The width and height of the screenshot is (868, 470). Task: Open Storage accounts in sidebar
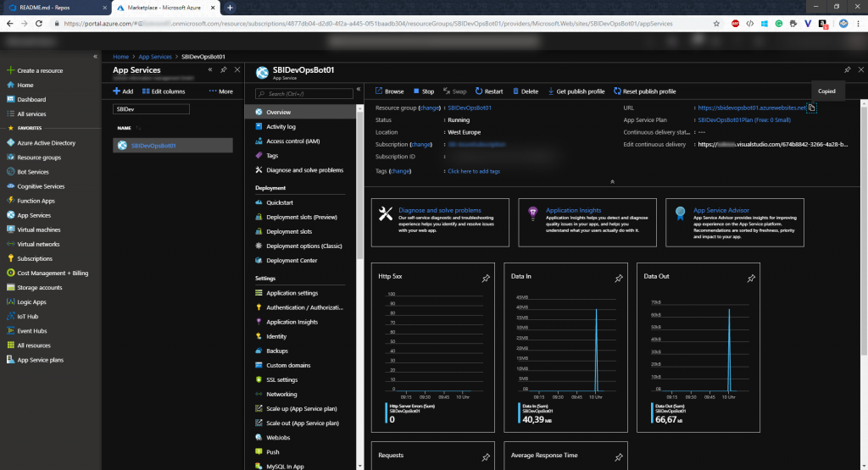point(39,288)
